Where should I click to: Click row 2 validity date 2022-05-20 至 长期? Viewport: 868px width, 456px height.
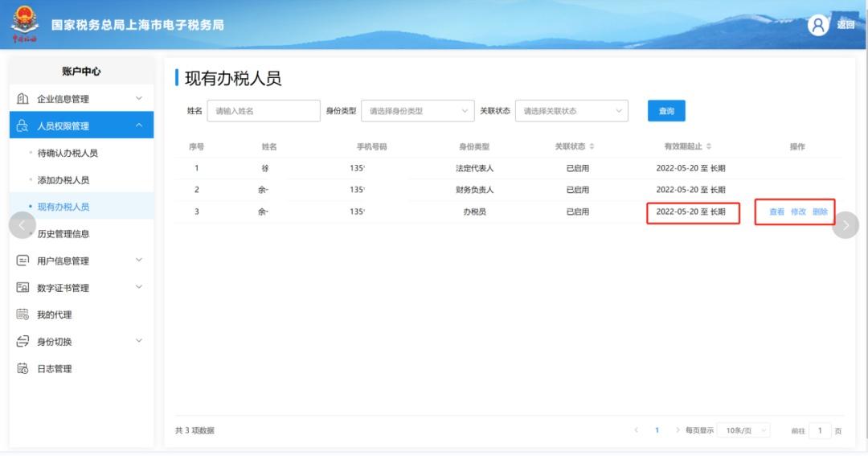690,190
